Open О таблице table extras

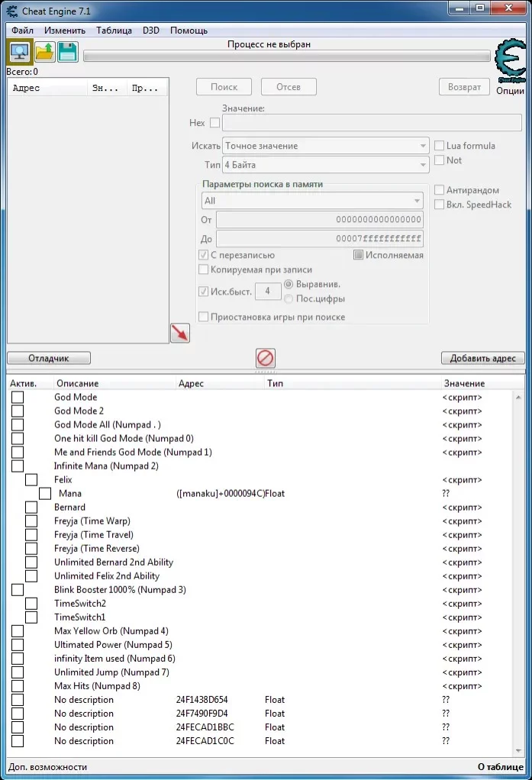pyautogui.click(x=500, y=766)
